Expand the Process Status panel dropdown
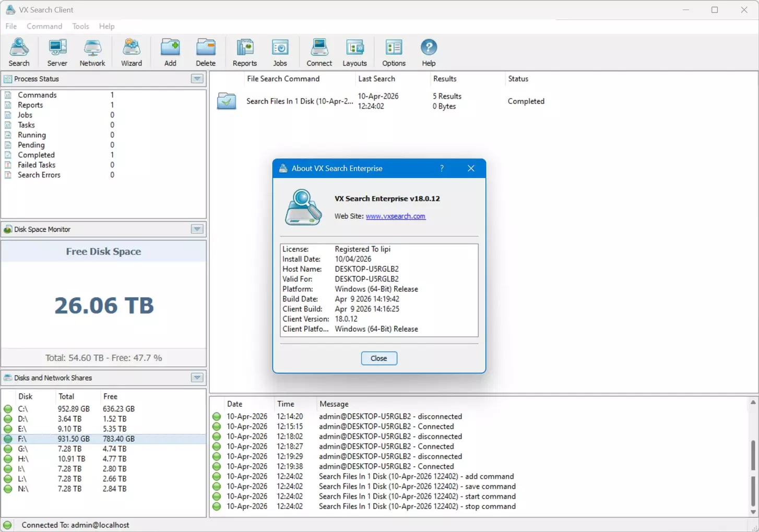Screen dimensions: 759x532 (197, 79)
